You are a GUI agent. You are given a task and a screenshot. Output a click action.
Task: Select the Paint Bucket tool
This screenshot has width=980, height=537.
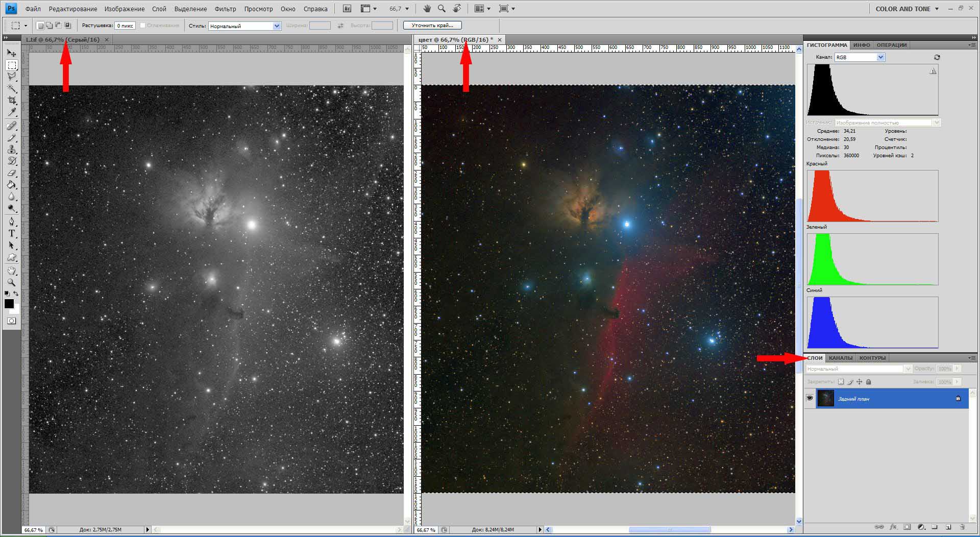click(x=11, y=185)
